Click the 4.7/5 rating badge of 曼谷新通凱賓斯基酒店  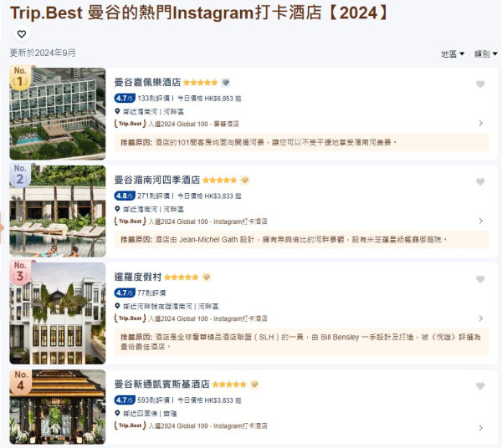[x=125, y=400]
